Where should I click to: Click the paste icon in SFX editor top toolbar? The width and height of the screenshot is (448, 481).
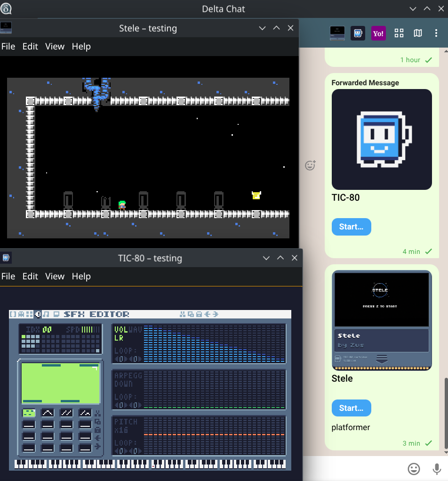point(199,314)
